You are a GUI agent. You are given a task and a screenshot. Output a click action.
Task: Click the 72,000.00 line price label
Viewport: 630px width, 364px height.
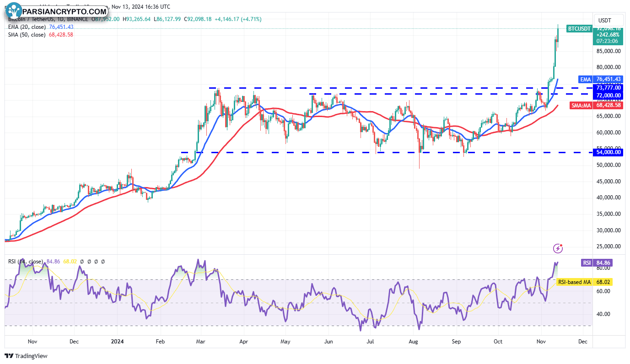[x=608, y=95]
